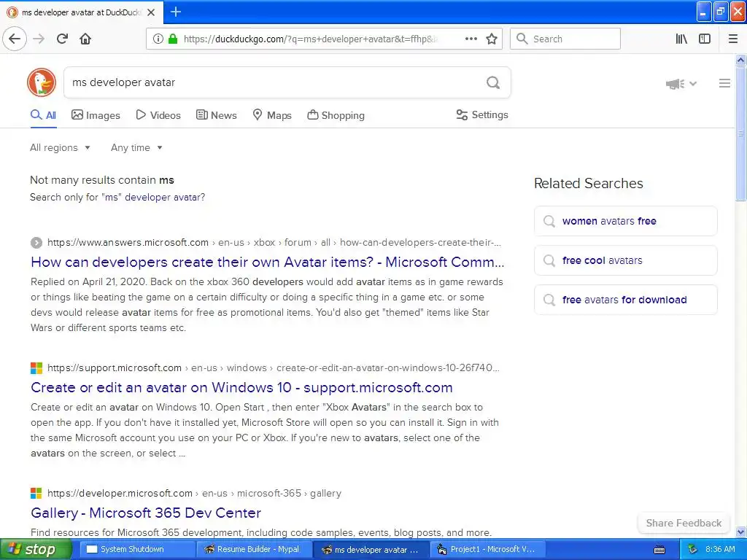
Task: Go back to the previous page
Action: tap(15, 39)
